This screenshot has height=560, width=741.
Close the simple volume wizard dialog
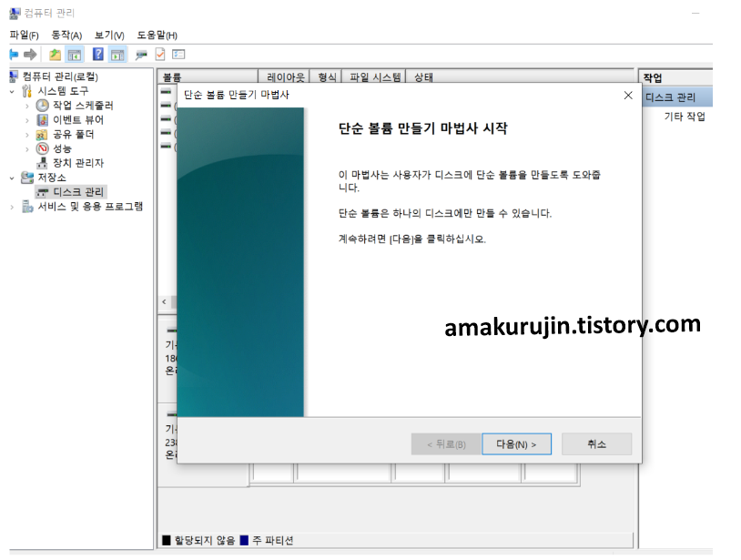(628, 96)
